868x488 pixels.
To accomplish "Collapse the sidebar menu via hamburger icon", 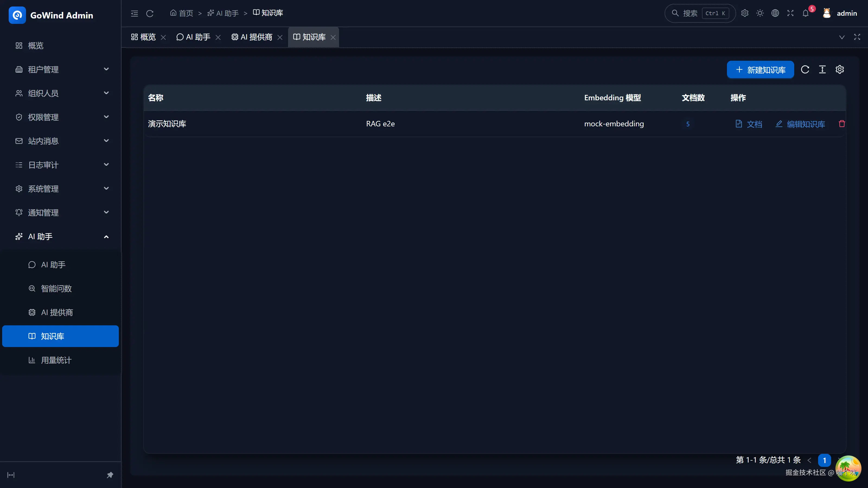I will pos(135,14).
